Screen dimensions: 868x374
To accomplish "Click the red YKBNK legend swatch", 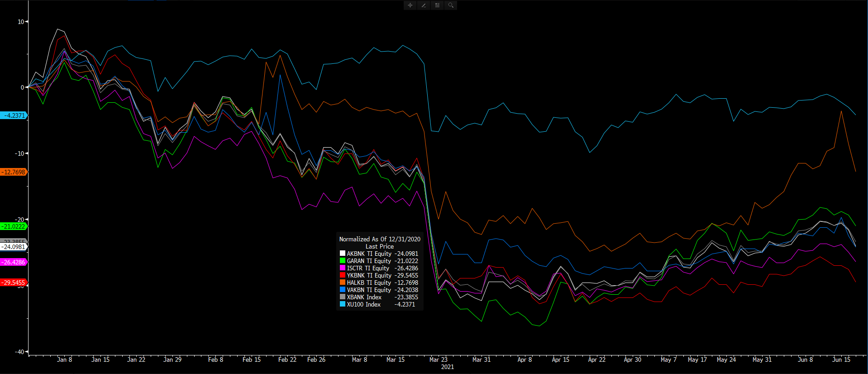I will pos(343,275).
